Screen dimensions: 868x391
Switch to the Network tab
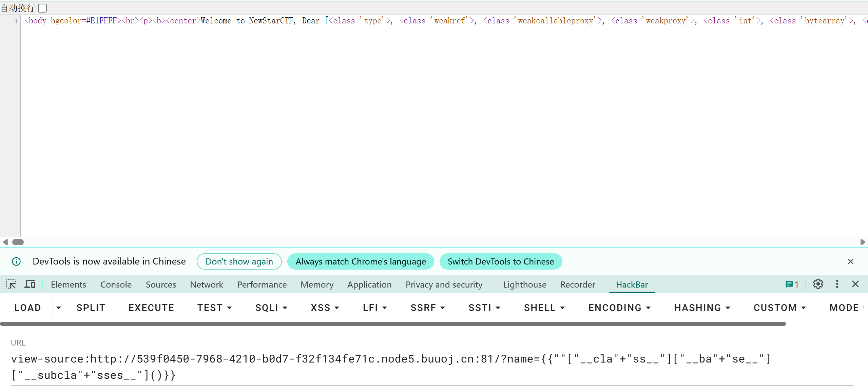click(x=206, y=285)
